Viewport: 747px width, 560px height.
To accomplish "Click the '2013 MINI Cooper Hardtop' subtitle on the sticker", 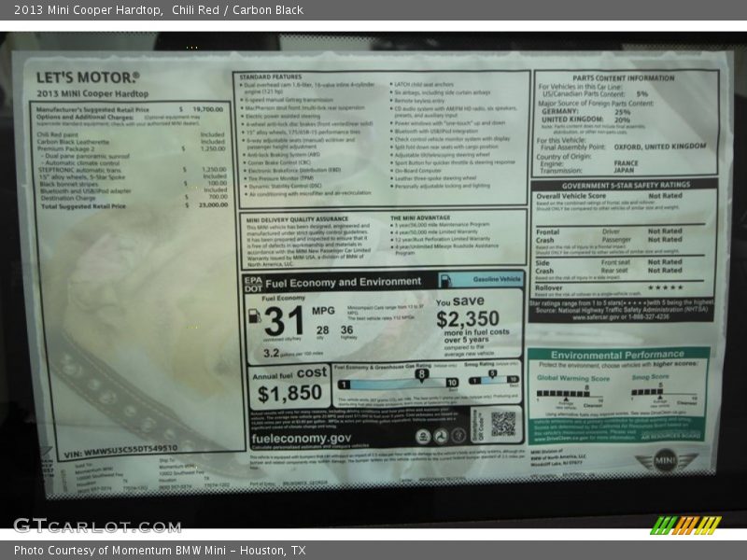I will pyautogui.click(x=92, y=94).
